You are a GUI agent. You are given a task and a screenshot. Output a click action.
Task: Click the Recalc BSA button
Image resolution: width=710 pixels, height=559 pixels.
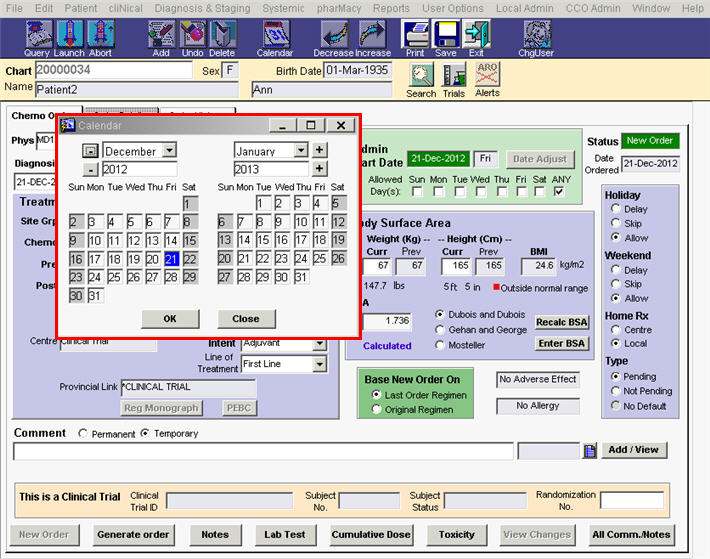(x=561, y=322)
